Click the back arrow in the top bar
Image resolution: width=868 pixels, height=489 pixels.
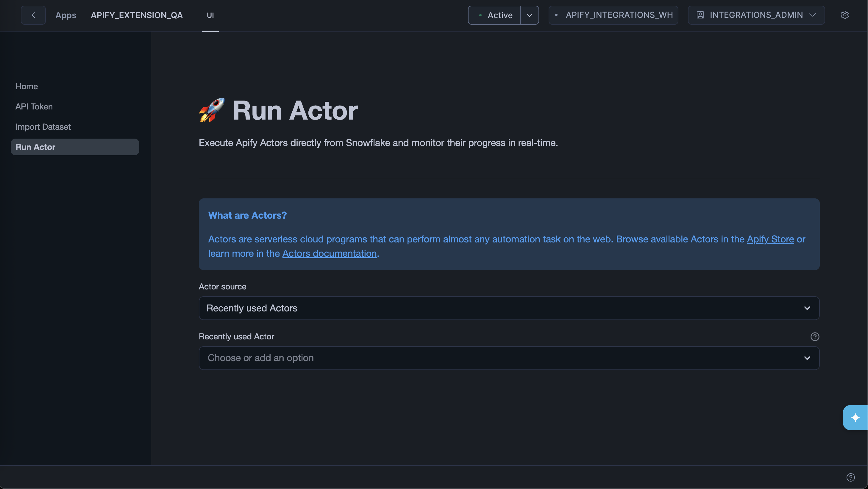click(x=33, y=15)
